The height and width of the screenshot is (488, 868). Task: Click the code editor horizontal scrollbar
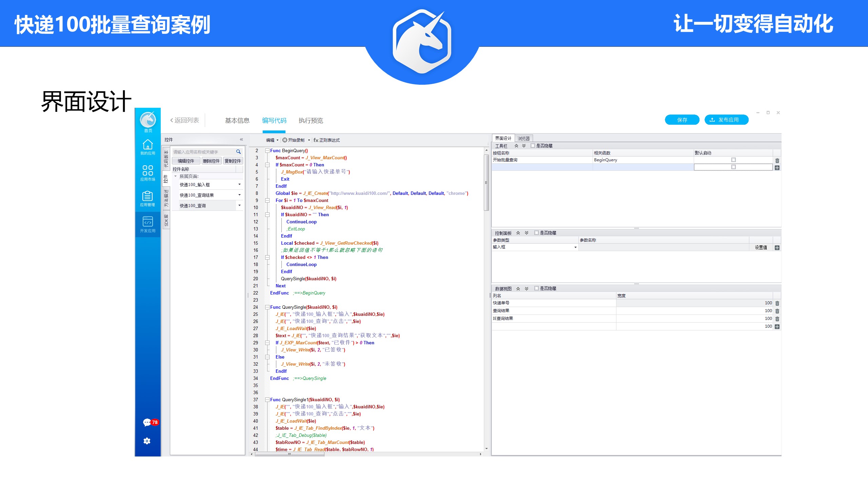coord(289,454)
